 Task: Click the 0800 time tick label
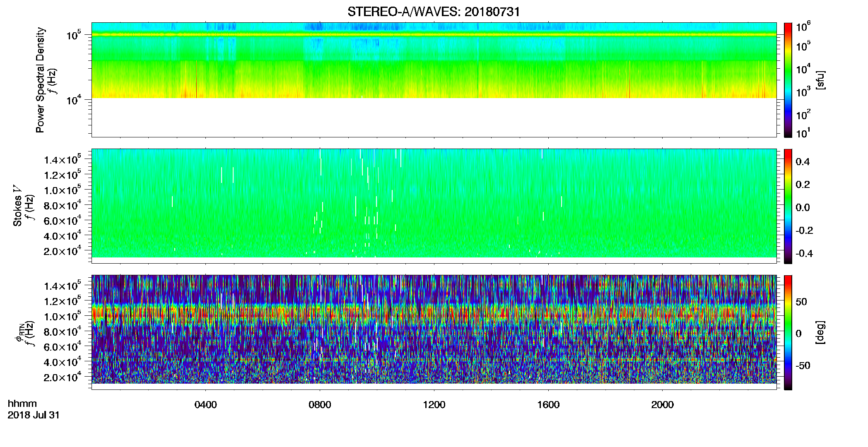320,405
